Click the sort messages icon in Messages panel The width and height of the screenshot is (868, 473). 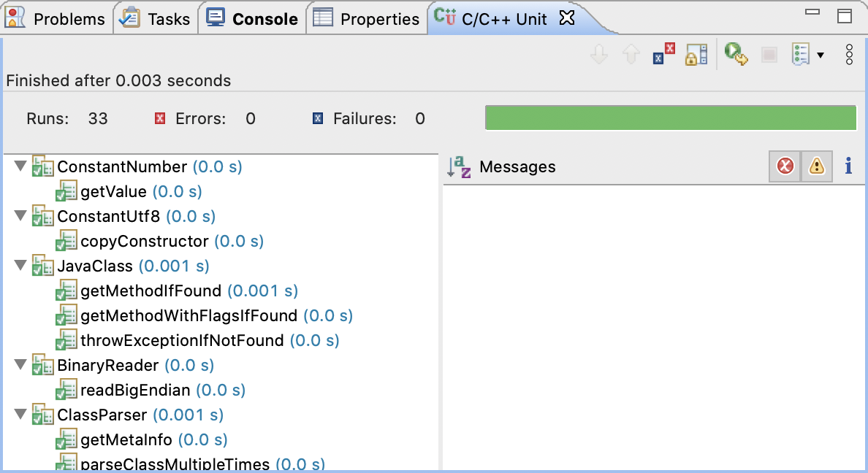[457, 166]
